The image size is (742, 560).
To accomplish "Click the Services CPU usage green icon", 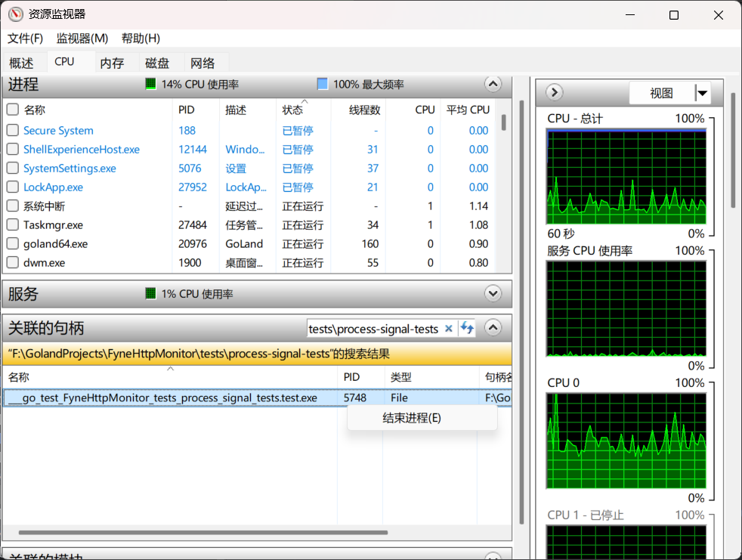I will click(151, 293).
